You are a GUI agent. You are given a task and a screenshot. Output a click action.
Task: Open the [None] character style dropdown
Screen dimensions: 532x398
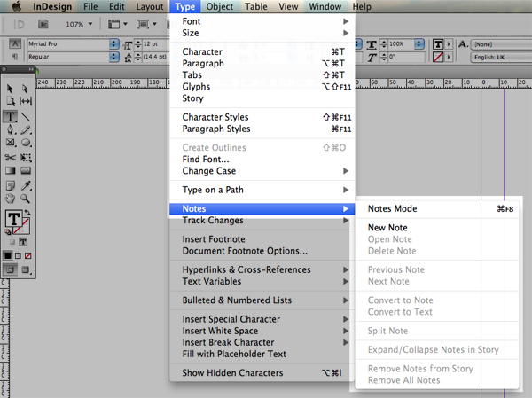coord(501,44)
